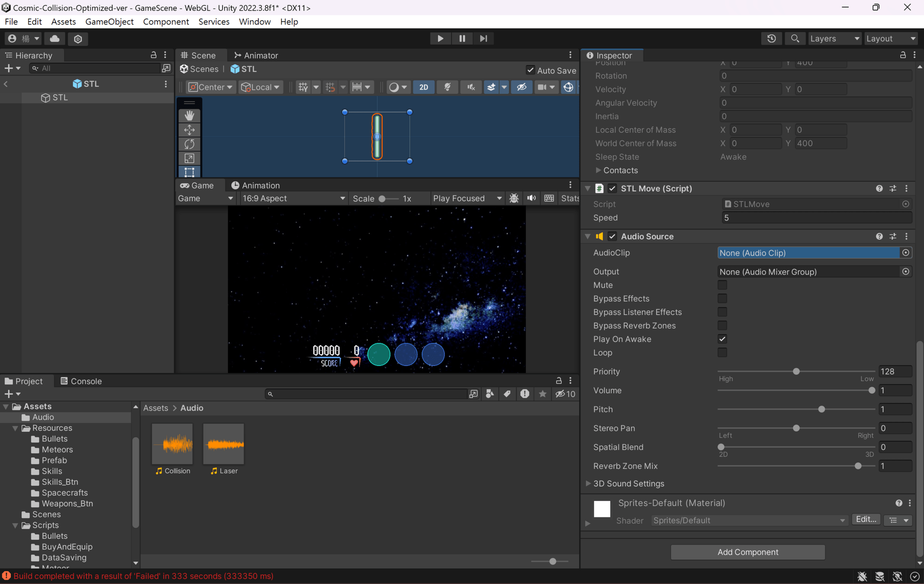Image resolution: width=924 pixels, height=584 pixels.
Task: Open the 16:9 Aspect dropdown
Action: [293, 198]
